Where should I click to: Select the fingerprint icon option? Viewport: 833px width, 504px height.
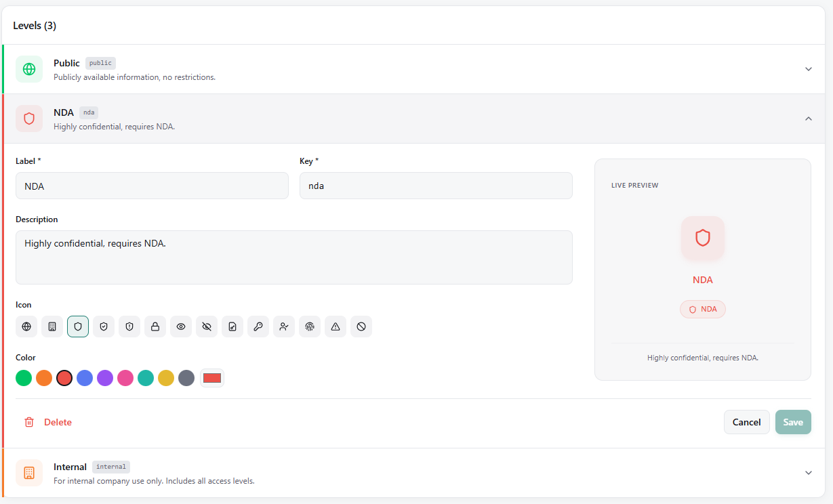pos(310,327)
